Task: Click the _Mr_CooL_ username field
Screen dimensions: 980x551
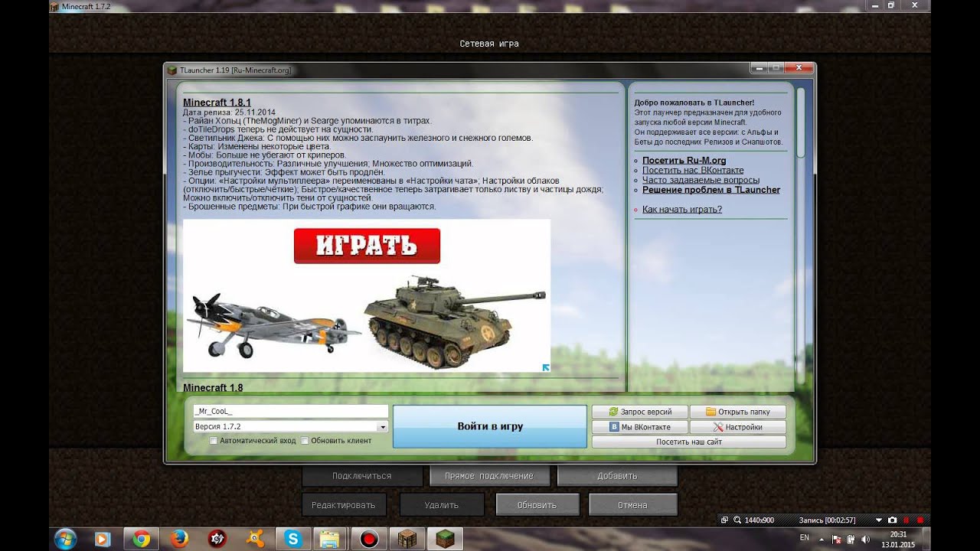Action: [x=290, y=411]
